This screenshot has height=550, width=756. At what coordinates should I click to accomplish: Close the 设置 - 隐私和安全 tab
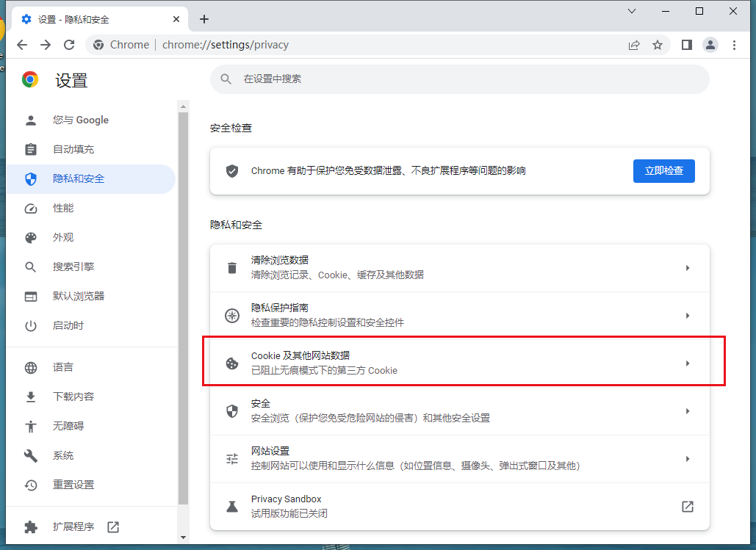point(176,19)
